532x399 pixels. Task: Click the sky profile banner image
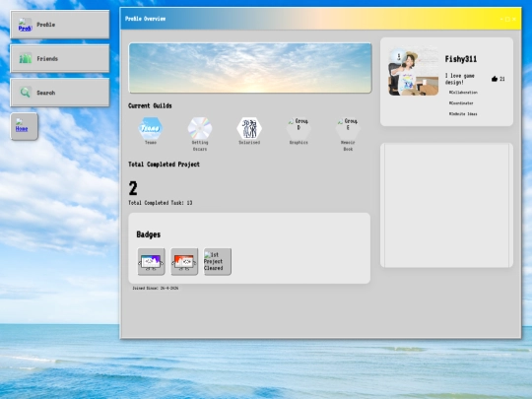pos(250,68)
